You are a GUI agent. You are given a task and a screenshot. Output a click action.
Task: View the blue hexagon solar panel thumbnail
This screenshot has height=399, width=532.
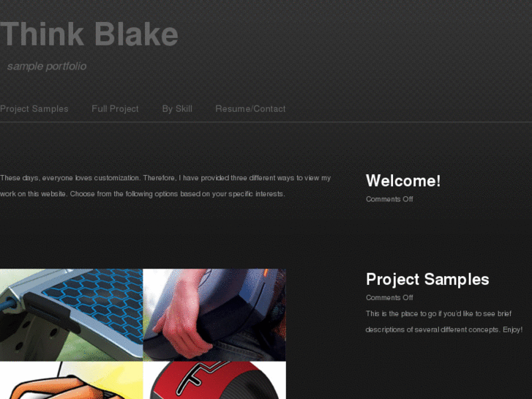pyautogui.click(x=71, y=315)
